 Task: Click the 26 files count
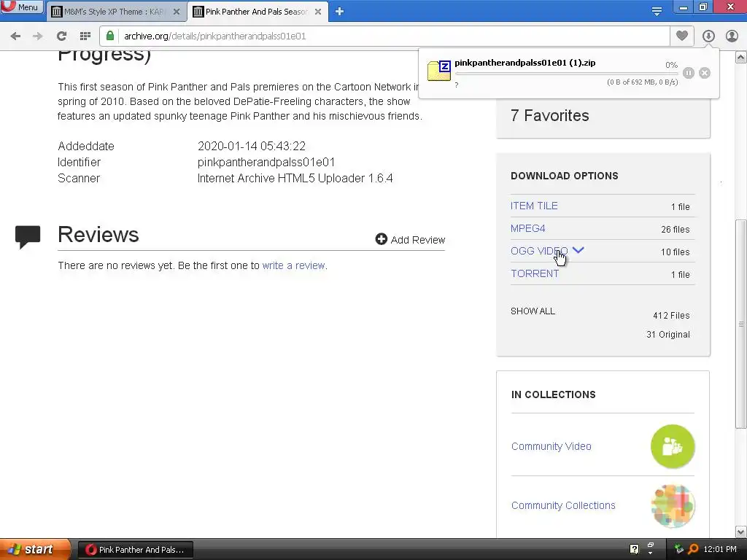(x=675, y=230)
